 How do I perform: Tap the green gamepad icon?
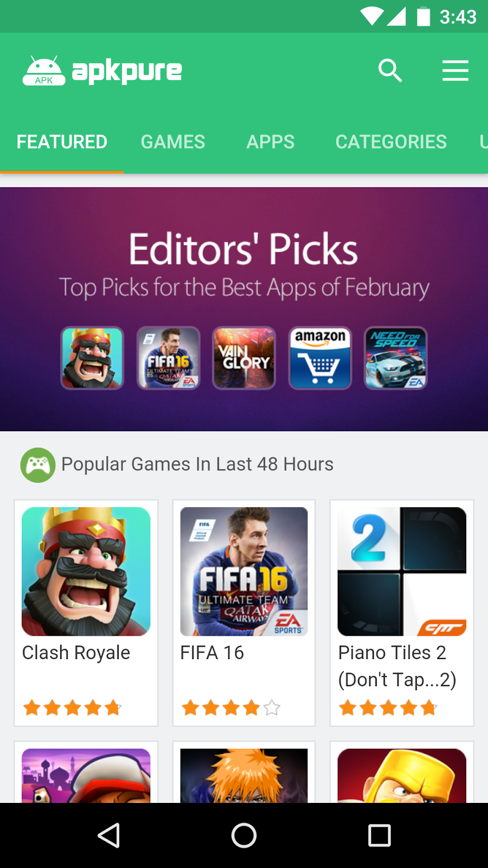tap(38, 465)
